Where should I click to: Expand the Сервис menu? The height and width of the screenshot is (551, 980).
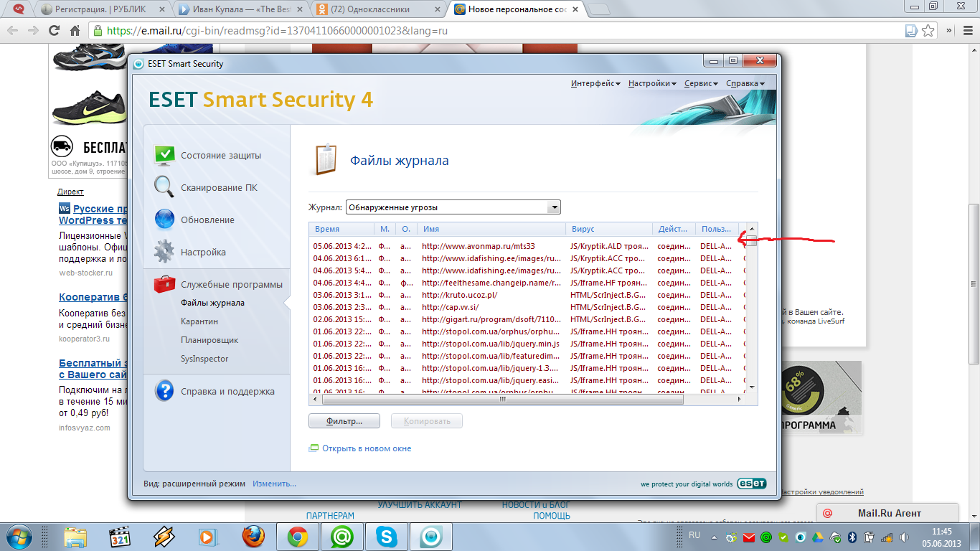click(701, 83)
